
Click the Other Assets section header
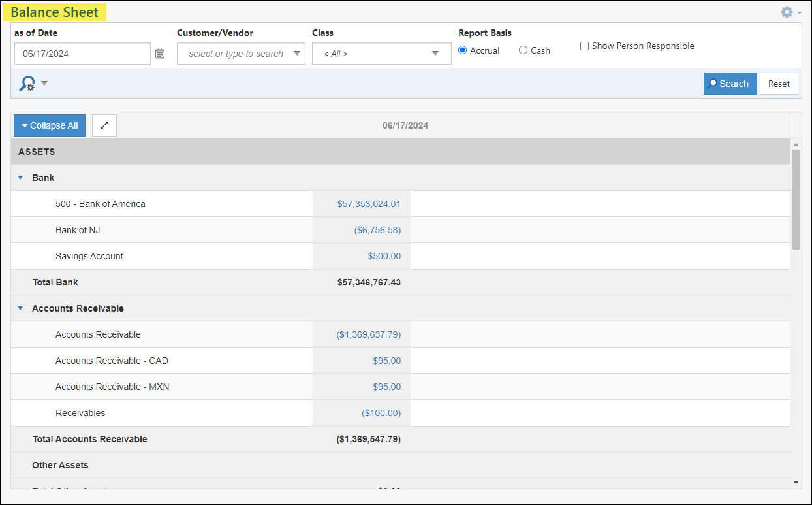(x=60, y=465)
